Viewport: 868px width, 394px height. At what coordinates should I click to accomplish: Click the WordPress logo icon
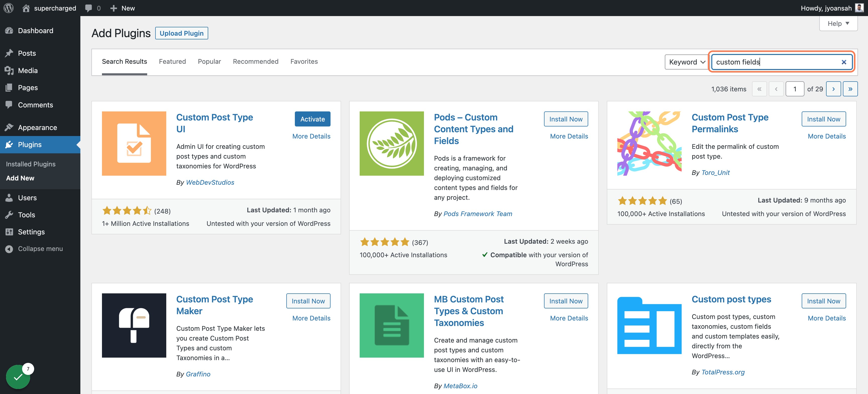[x=9, y=8]
